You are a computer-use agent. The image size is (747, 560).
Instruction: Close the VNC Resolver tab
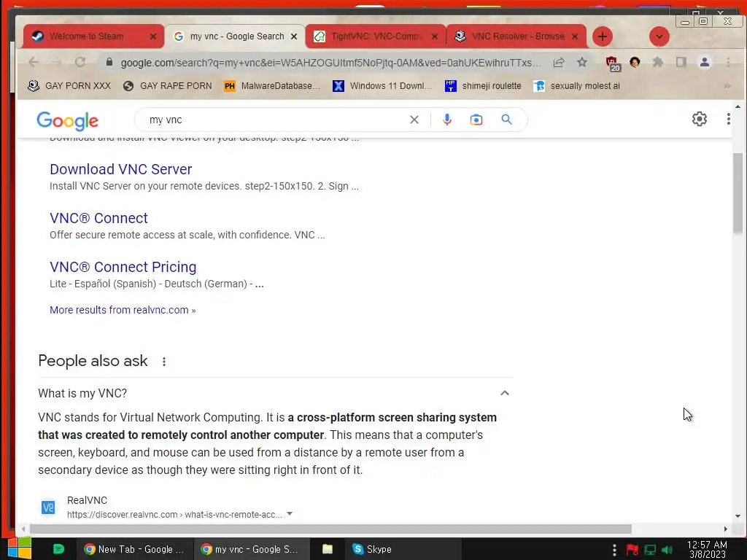[575, 36]
